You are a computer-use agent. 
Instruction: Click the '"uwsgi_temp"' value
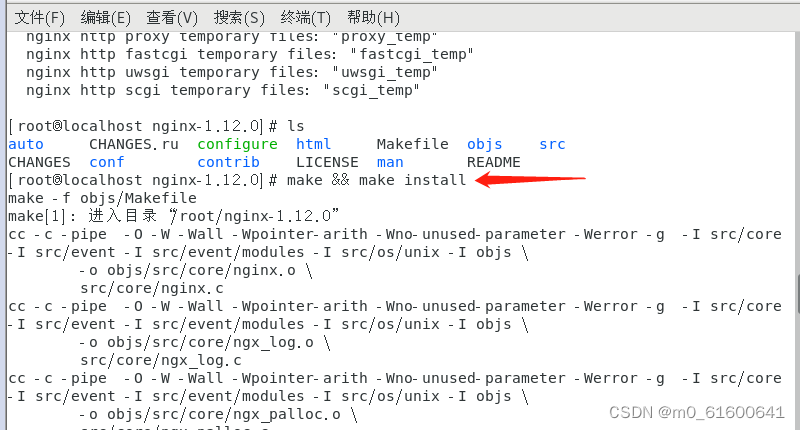(x=385, y=72)
